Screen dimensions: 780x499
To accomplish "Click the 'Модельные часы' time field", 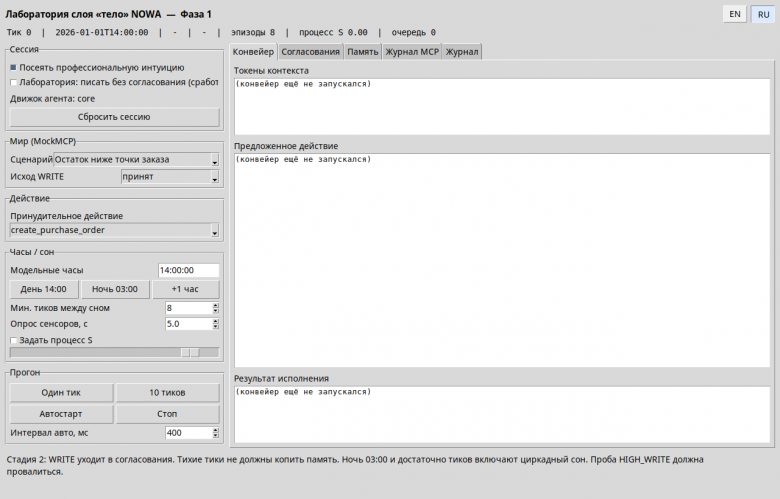I will coord(189,270).
